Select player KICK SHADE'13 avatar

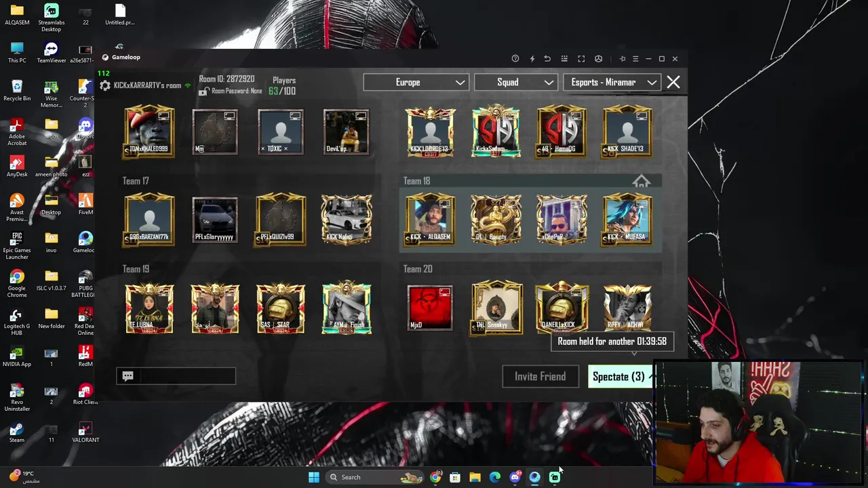627,131
